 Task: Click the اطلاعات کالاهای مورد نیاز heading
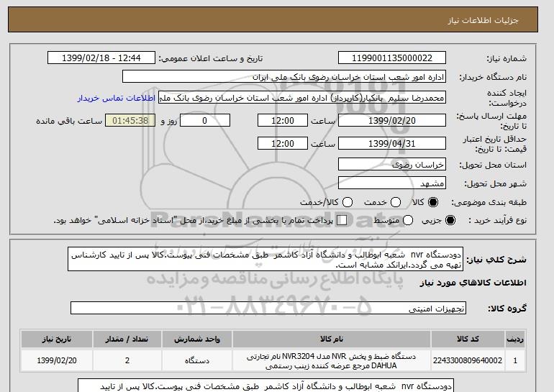(x=473, y=283)
